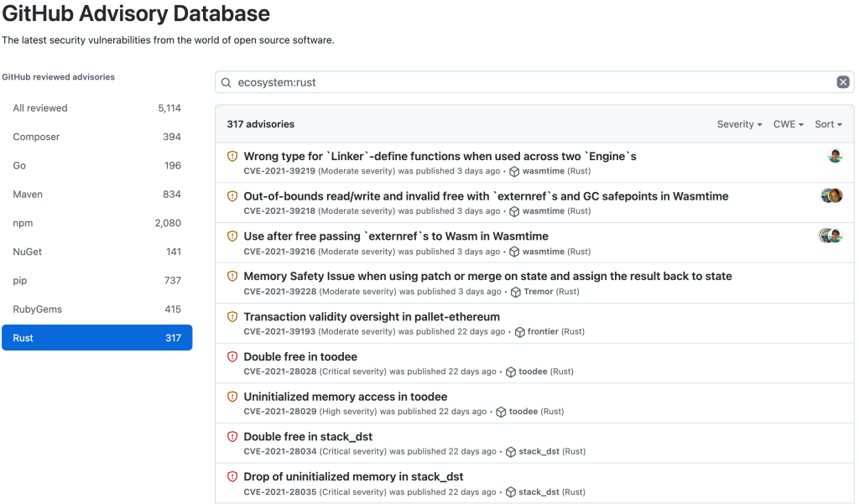Screen dimensions: 859x504
Task: Click shield icon beside Double free in toodee
Action: coord(232,356)
